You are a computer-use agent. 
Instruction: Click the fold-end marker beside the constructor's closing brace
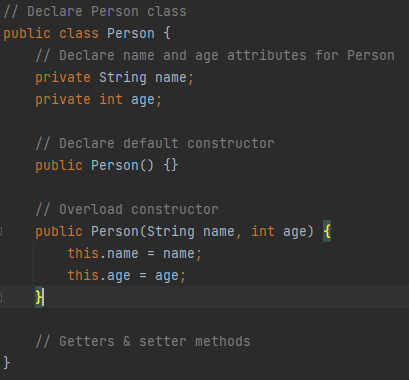[1, 297]
